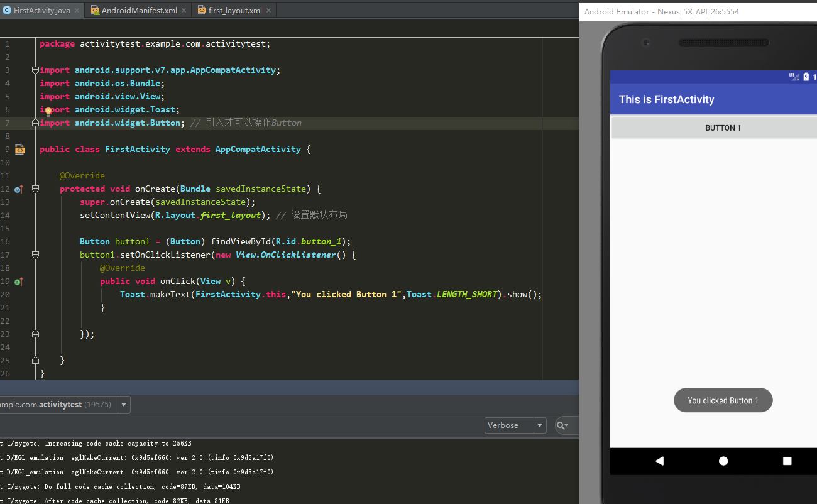817x504 pixels.
Task: Click 'button_1' in findViewById call
Action: pos(321,242)
